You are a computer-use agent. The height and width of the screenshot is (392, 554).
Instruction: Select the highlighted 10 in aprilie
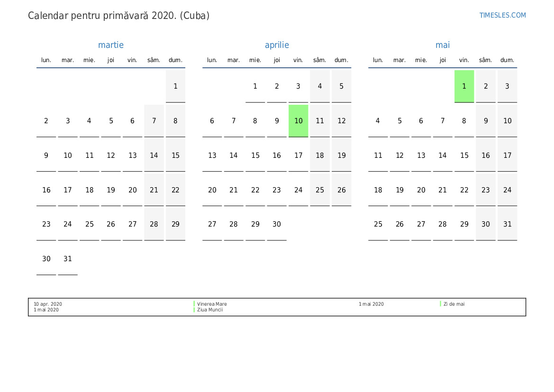point(298,121)
